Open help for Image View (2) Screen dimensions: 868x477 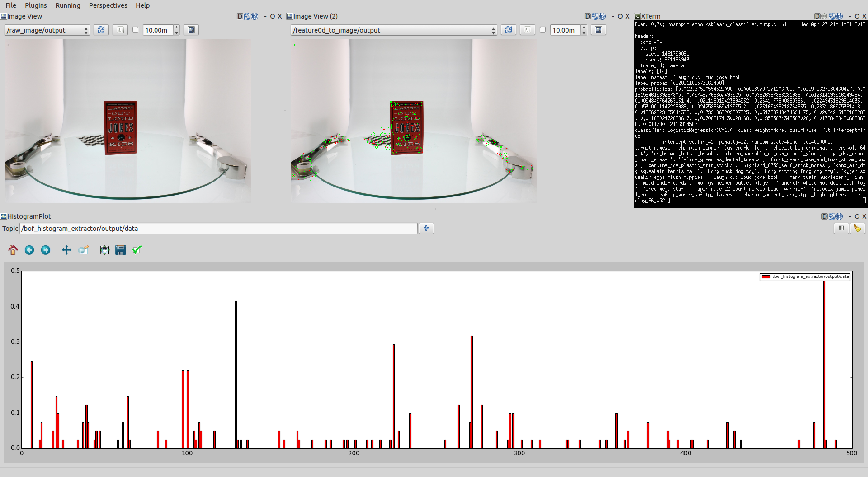tap(602, 16)
